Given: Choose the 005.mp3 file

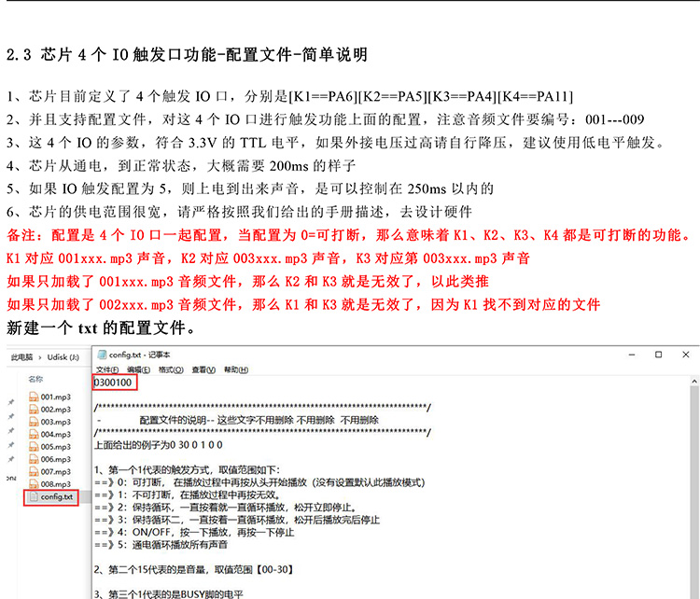Looking at the screenshot, I should [x=55, y=447].
